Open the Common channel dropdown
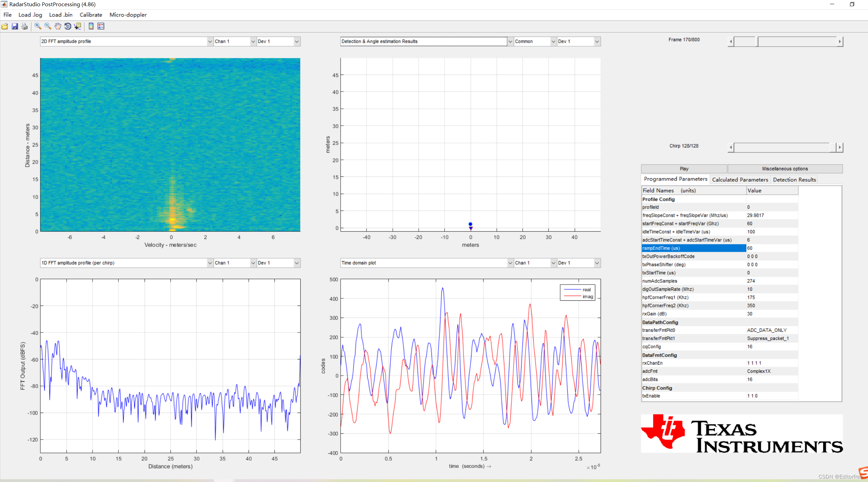This screenshot has height=482, width=868. tap(553, 41)
